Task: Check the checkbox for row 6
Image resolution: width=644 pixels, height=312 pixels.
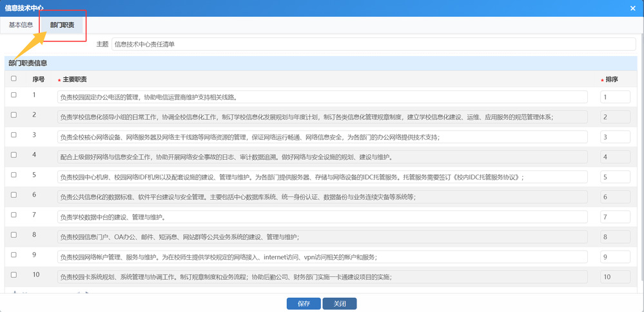Action: (14, 195)
